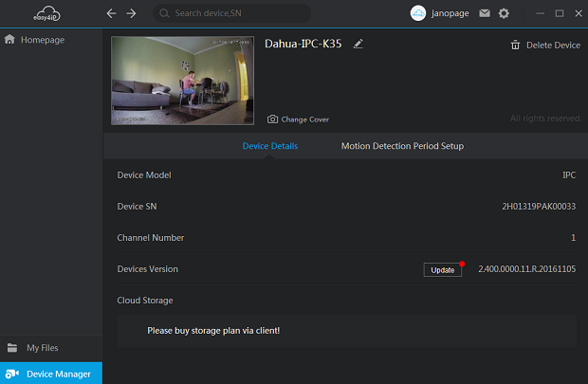The height and width of the screenshot is (384, 588).
Task: Click the magnifier icon in search bar
Action: click(165, 14)
